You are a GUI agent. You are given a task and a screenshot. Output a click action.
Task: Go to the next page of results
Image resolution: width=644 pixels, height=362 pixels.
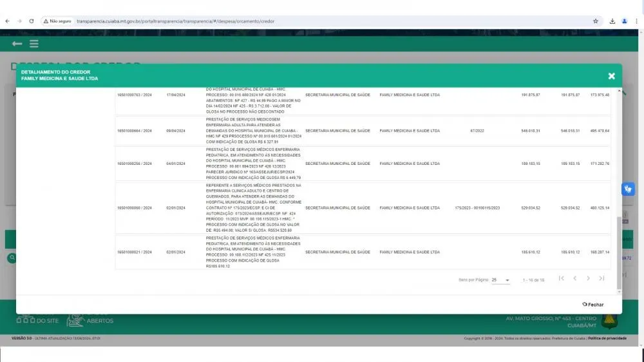click(588, 278)
